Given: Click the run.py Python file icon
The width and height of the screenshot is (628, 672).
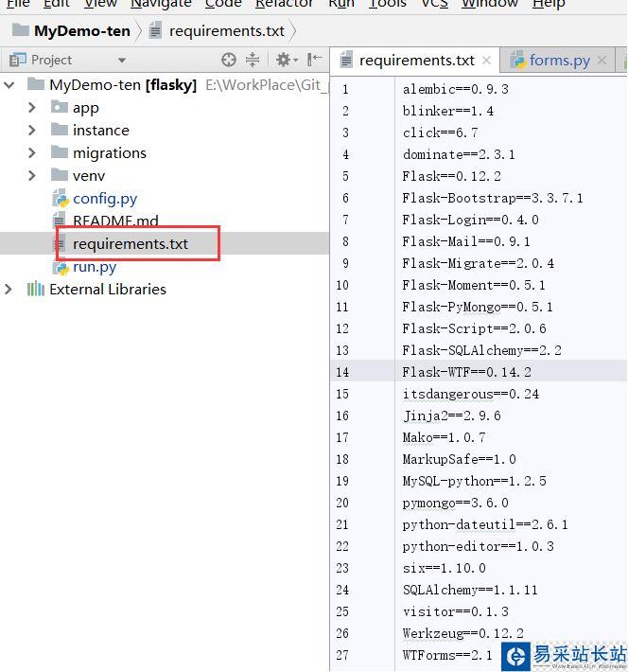Looking at the screenshot, I should tap(61, 267).
